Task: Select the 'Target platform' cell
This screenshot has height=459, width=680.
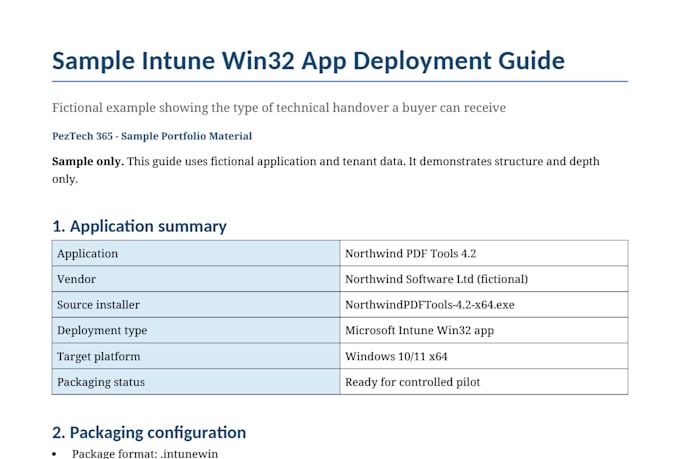Action: pos(196,356)
